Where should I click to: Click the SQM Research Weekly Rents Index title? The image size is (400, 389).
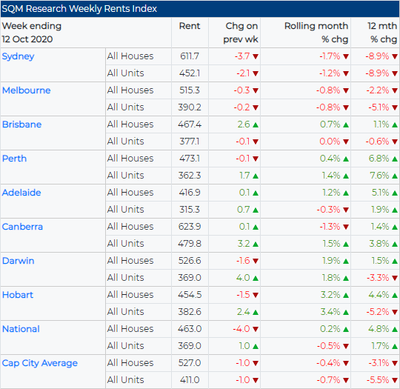[79, 9]
